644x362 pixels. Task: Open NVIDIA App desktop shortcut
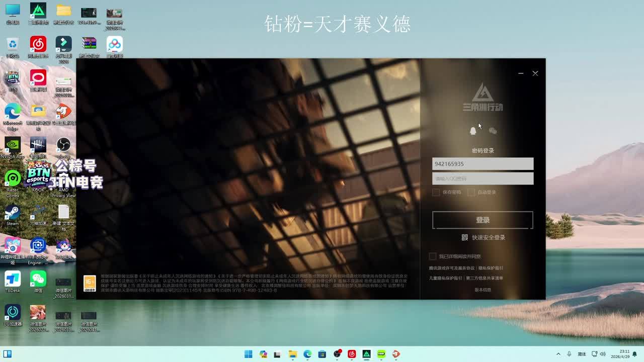(x=13, y=146)
